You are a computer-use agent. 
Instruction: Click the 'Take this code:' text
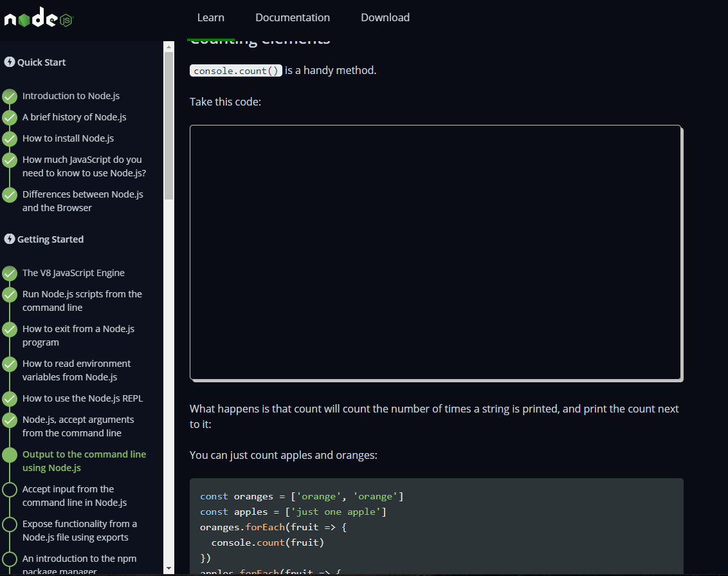click(x=225, y=102)
